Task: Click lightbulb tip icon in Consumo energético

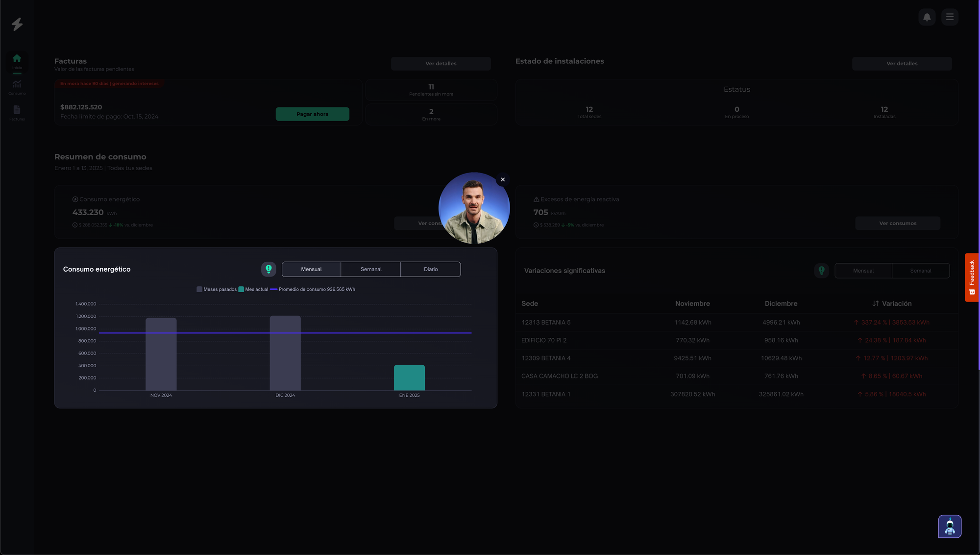Action: 269,269
